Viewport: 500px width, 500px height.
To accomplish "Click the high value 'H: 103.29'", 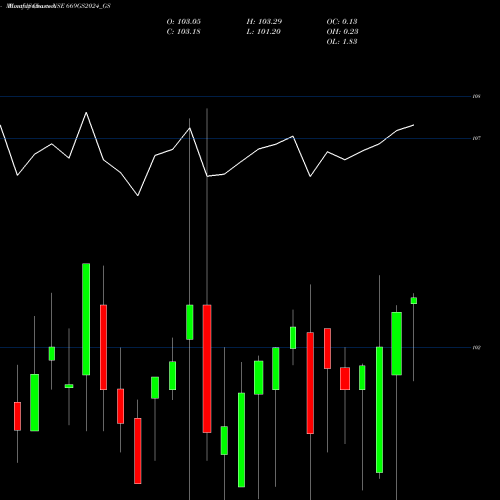I will [264, 22].
